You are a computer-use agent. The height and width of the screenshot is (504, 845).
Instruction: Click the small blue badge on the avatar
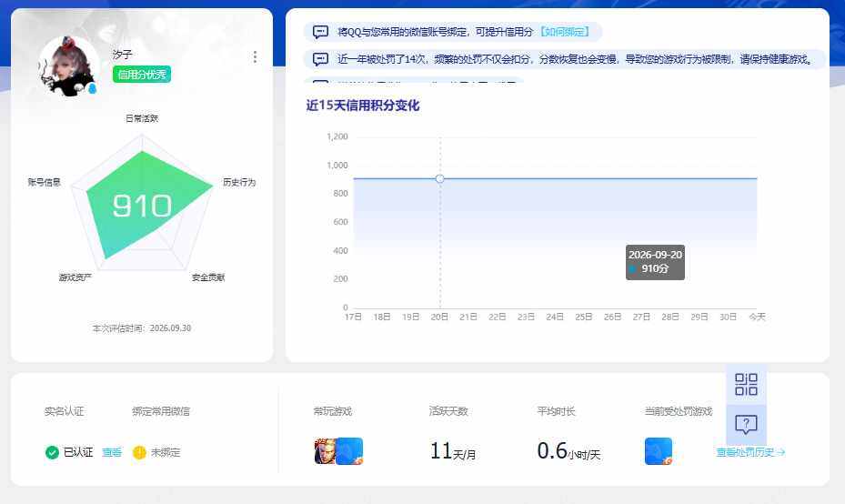[x=92, y=88]
